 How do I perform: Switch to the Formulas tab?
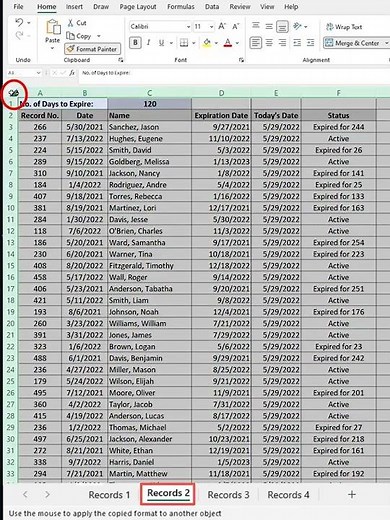click(181, 7)
